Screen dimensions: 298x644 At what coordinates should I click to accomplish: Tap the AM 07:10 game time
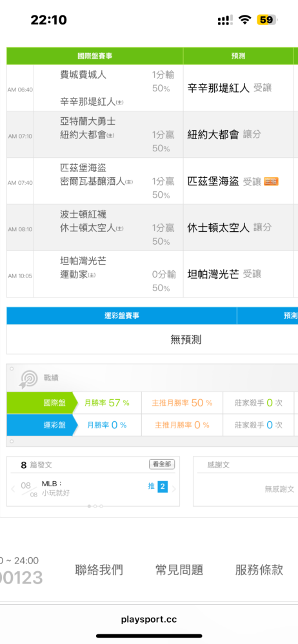click(x=20, y=136)
